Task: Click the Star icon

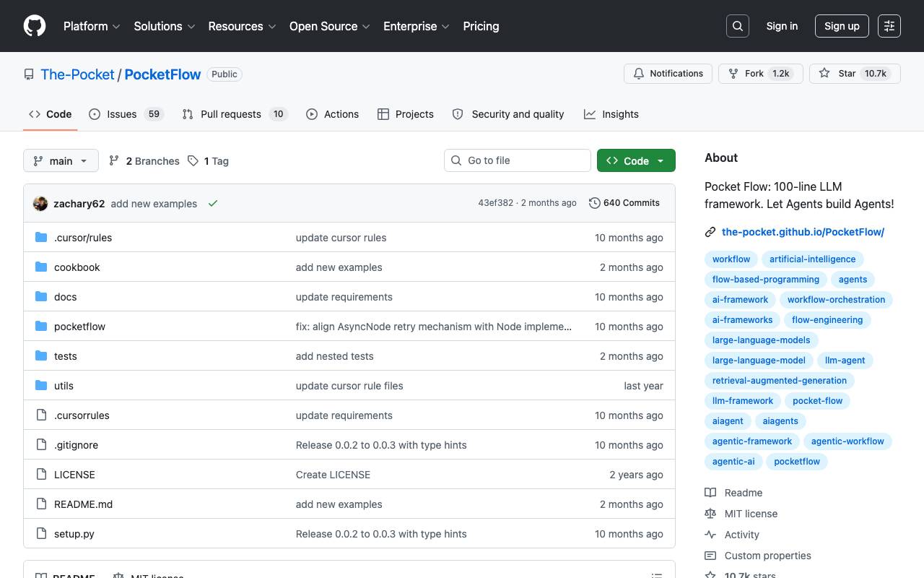Action: point(824,74)
